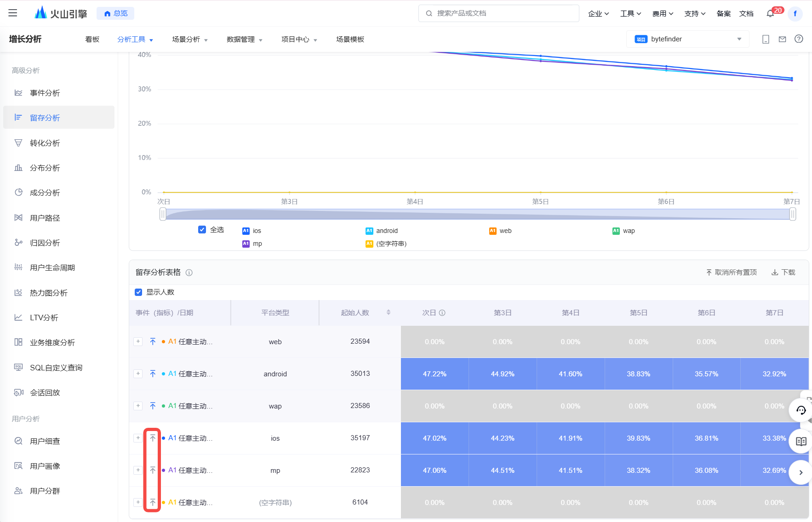Open the 场景分析 menu
The image size is (812, 522).
(190, 40)
